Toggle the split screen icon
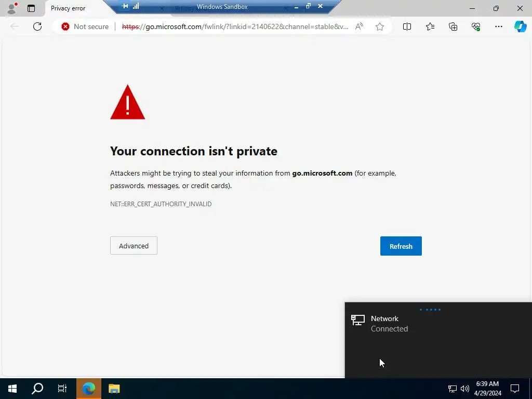The width and height of the screenshot is (532, 399). click(x=407, y=26)
